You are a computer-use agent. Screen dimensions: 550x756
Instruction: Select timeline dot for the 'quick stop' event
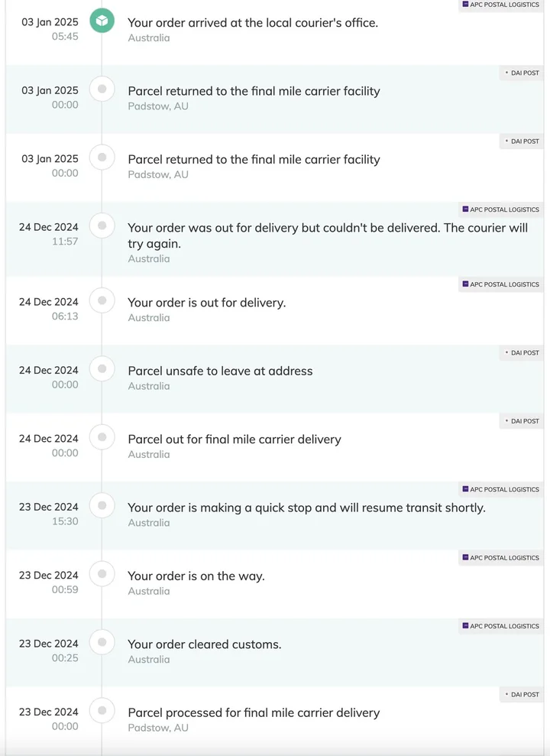[x=102, y=505]
